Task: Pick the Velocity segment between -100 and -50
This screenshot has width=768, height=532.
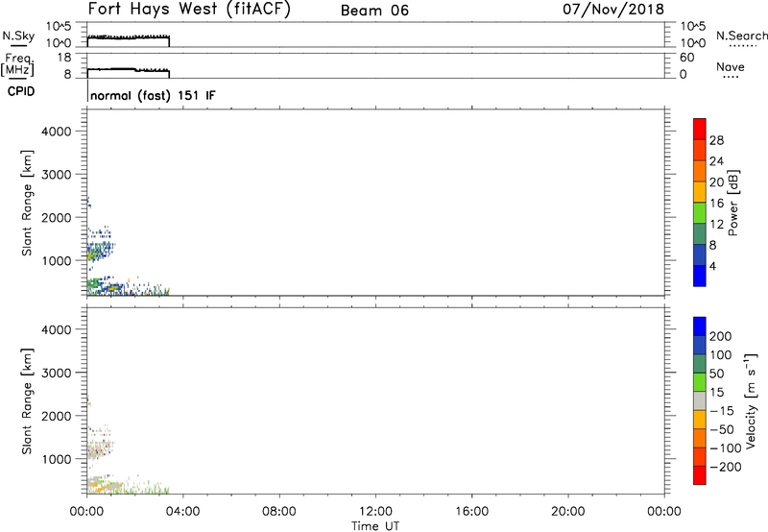Action: (700, 439)
